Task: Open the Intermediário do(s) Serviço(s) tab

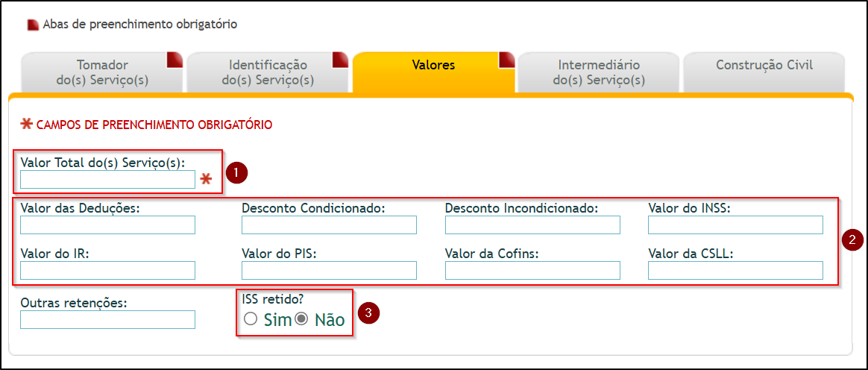Action: 599,72
